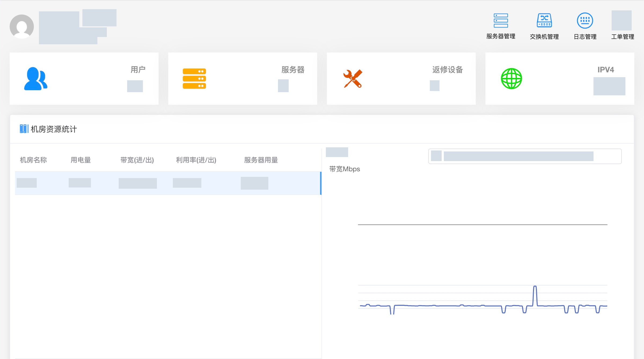Click the date range field above the chart

[525, 156]
